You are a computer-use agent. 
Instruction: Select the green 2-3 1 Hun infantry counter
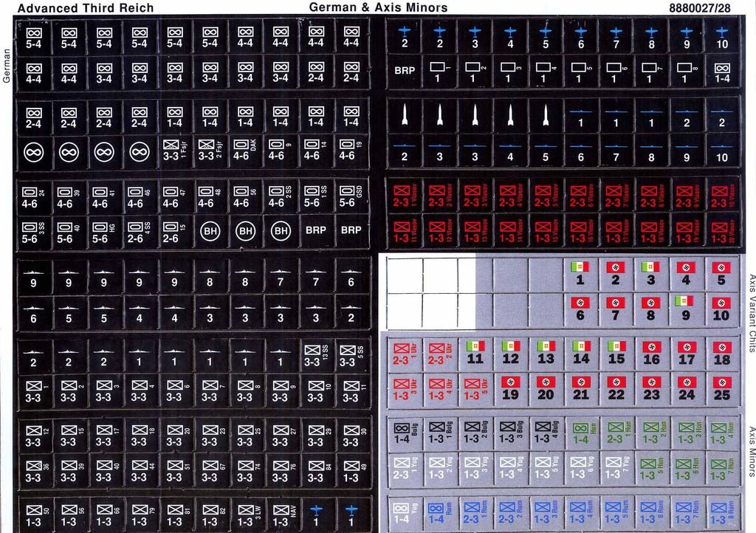[x=616, y=433]
